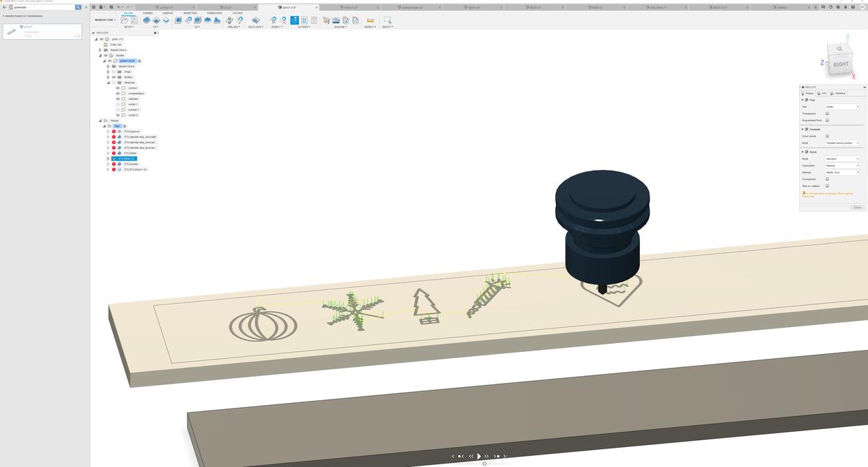868x467 pixels.
Task: Close the Simulate dialog with Close
Action: [x=857, y=207]
